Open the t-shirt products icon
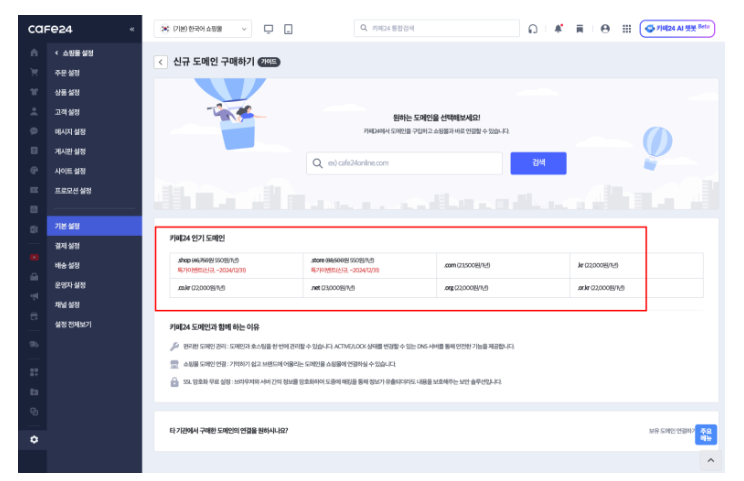The height and width of the screenshot is (481, 744). click(34, 92)
